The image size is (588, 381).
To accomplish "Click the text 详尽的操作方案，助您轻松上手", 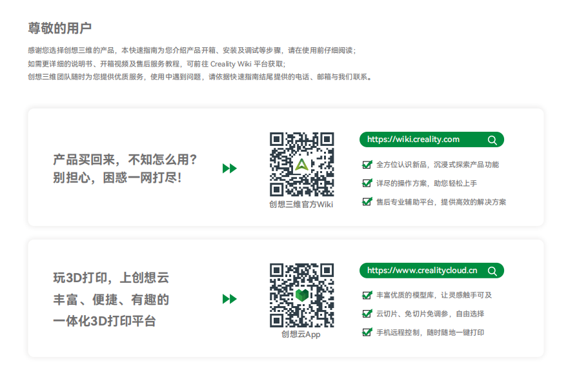I will click(x=427, y=183).
